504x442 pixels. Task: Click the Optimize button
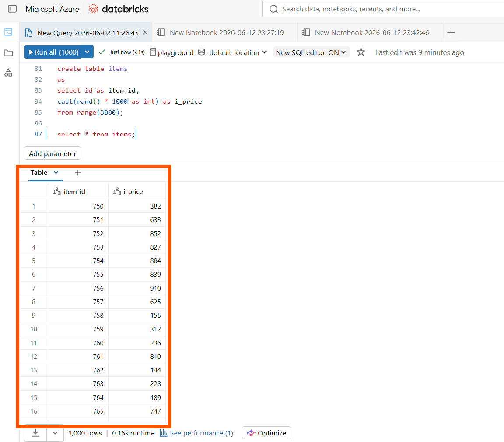click(x=266, y=433)
